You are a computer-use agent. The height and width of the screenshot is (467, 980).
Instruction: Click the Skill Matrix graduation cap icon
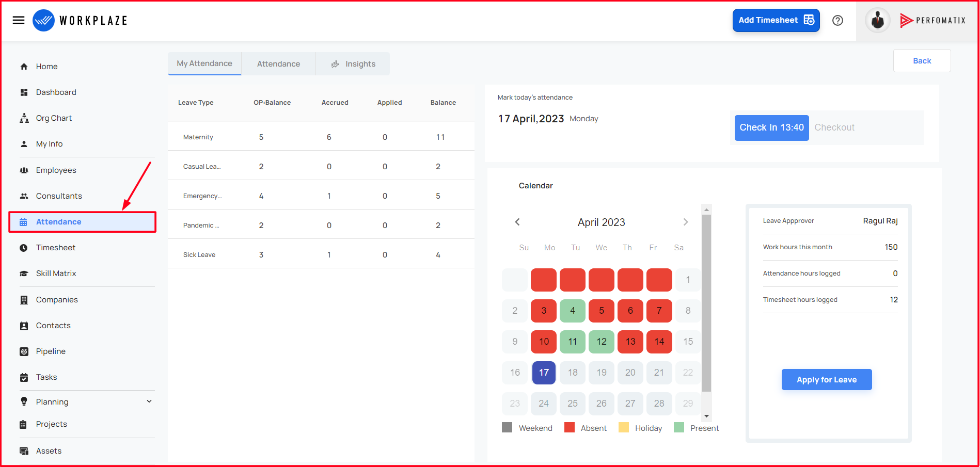coord(24,273)
